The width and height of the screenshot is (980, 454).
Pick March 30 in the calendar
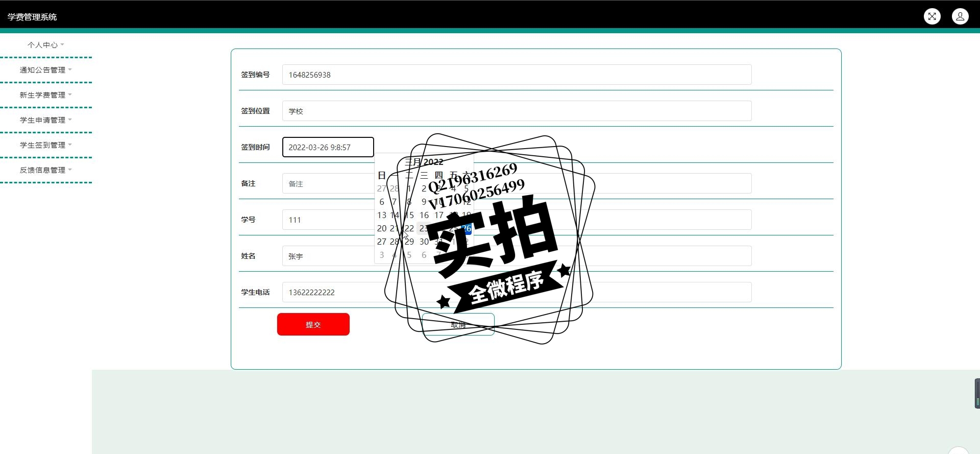[424, 242]
